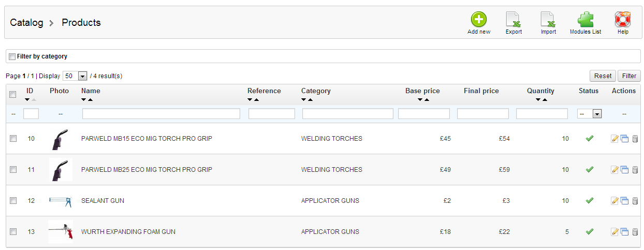Open the Modules List puzzle icon
Viewport: 644px width, 250px height.
tap(585, 20)
